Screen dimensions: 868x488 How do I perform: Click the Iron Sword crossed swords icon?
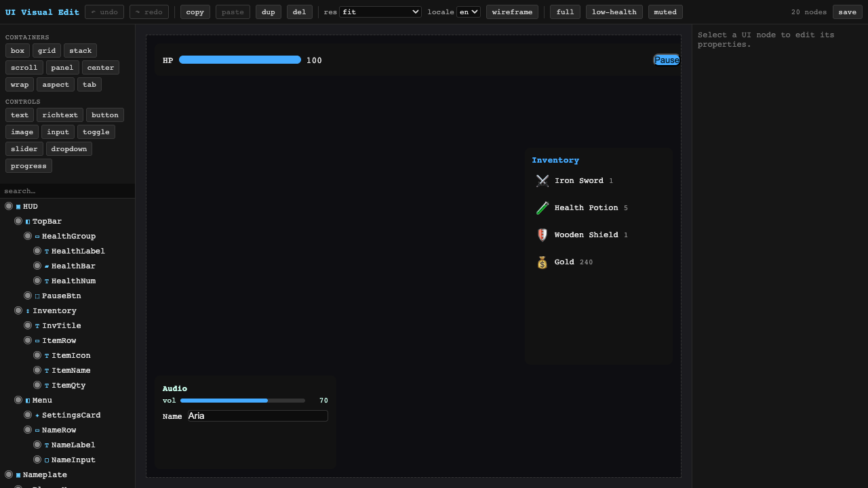click(x=542, y=181)
